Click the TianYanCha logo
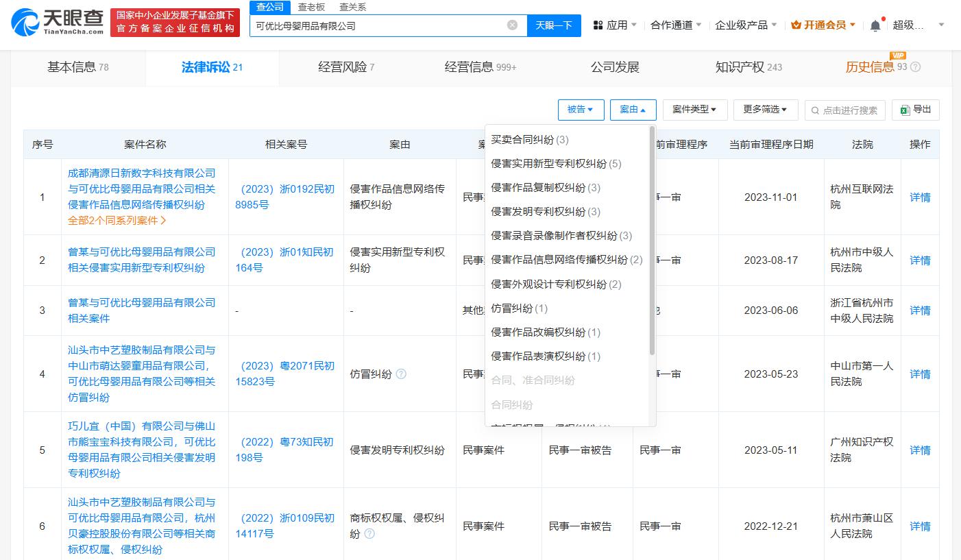Viewport: 961px width, 560px height. (58, 23)
